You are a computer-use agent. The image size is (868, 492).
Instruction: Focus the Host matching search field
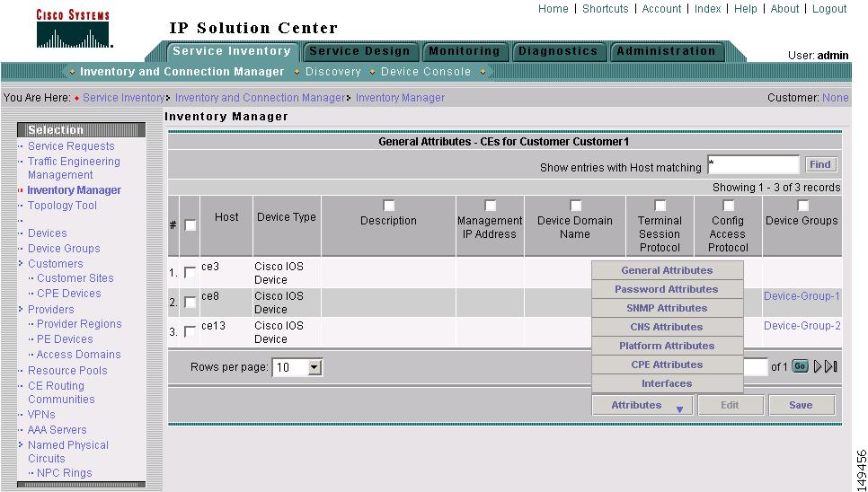click(x=753, y=164)
